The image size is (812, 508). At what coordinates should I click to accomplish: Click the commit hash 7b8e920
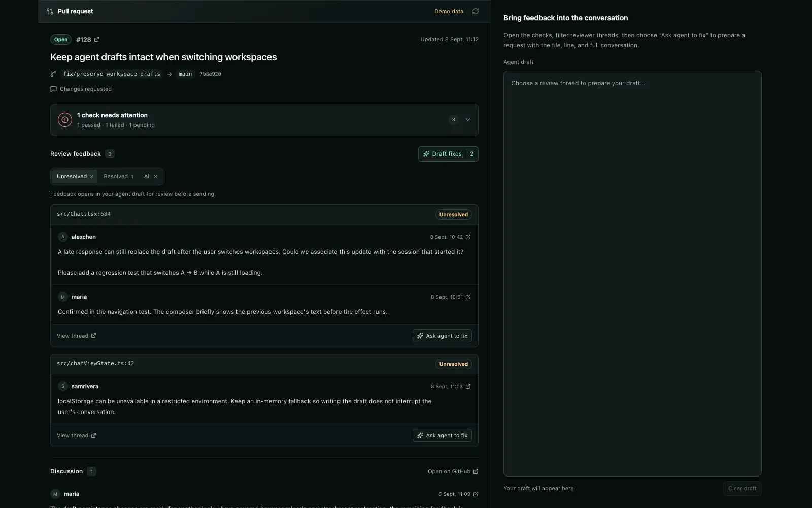(210, 74)
